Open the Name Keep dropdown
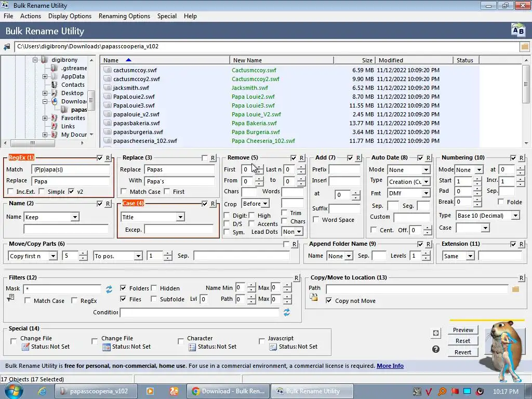Viewport: 532px width, 399px height. pyautogui.click(x=75, y=217)
